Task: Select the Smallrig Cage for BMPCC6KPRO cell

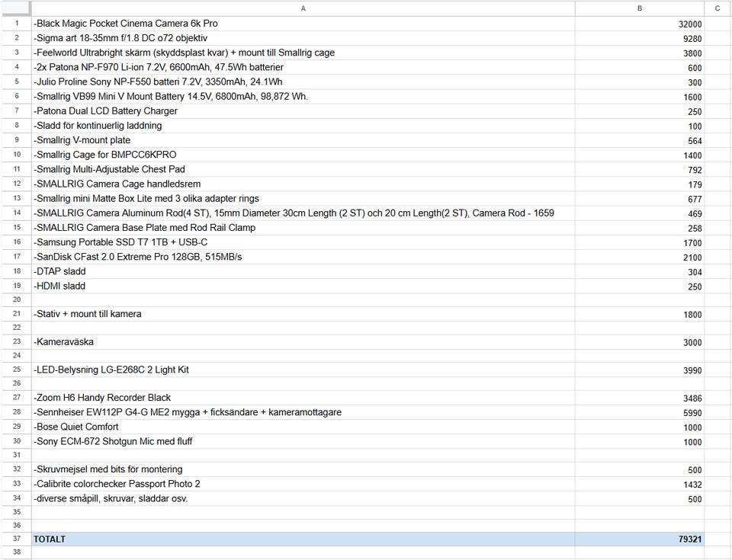Action: (x=303, y=155)
